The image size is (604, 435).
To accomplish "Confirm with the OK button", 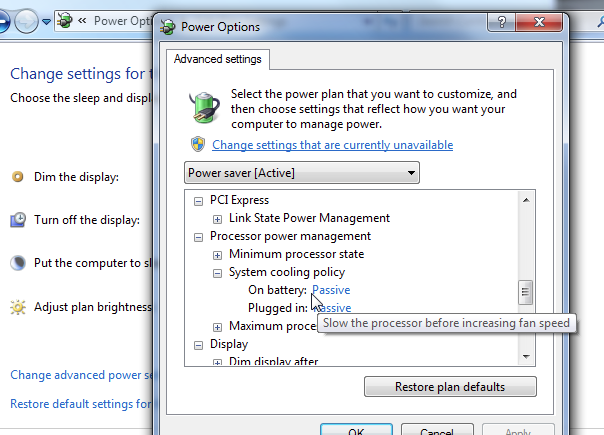I will 356,430.
